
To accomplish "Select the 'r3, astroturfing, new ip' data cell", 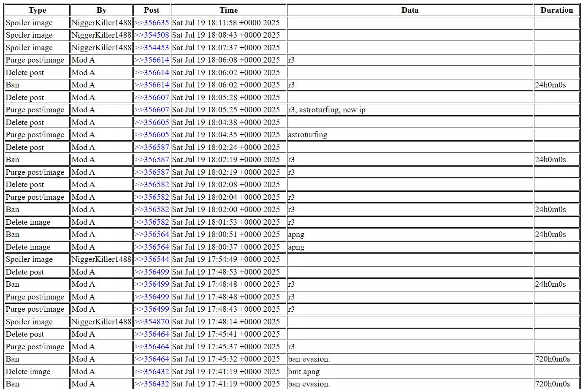I will pos(410,110).
